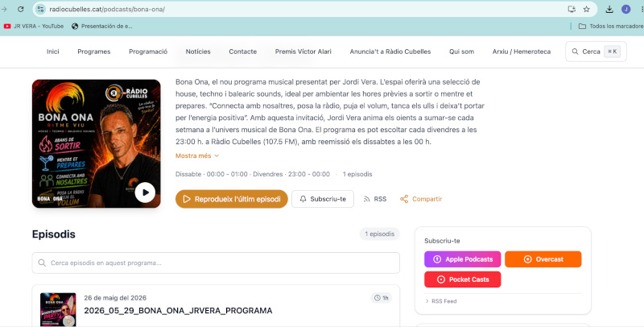The image size is (644, 327).
Task: Subscribe via Pocket Casts button
Action: tap(462, 279)
